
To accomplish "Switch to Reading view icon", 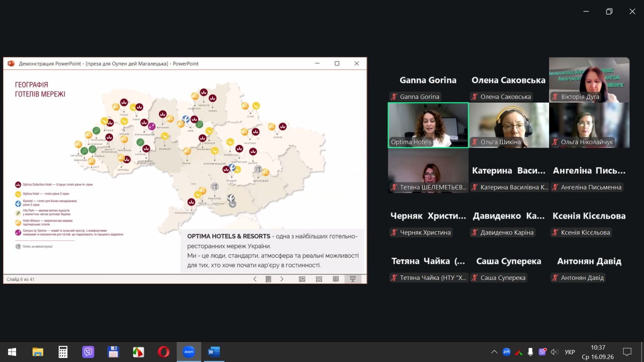I will point(336,279).
